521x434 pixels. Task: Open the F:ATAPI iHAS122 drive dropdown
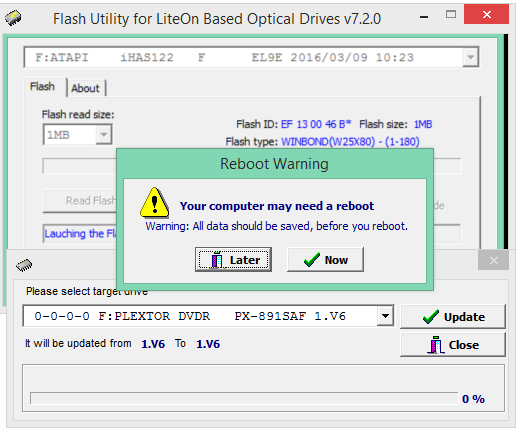tap(470, 57)
